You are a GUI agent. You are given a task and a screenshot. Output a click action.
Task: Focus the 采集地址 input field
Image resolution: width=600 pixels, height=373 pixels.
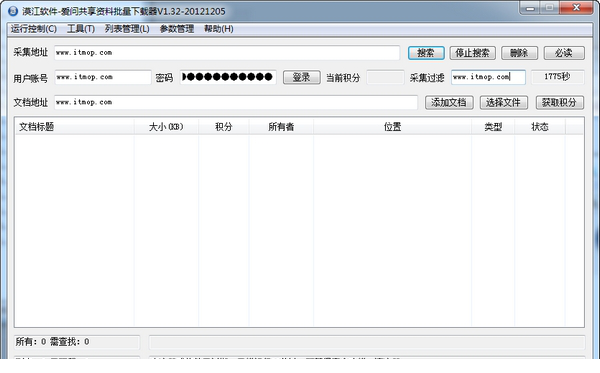(x=227, y=53)
